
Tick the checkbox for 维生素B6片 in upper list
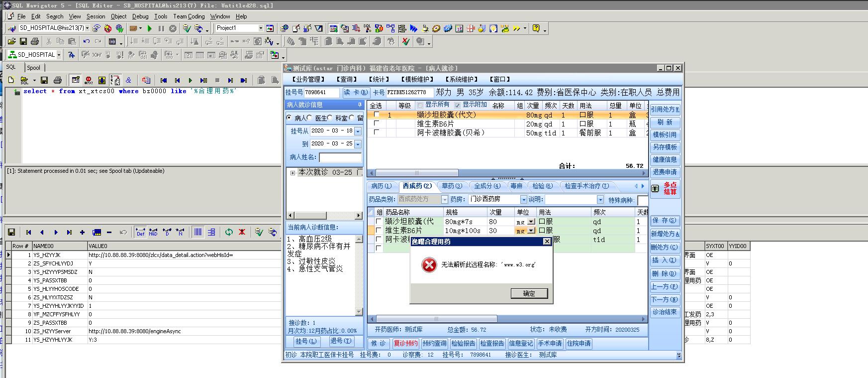pyautogui.click(x=376, y=124)
